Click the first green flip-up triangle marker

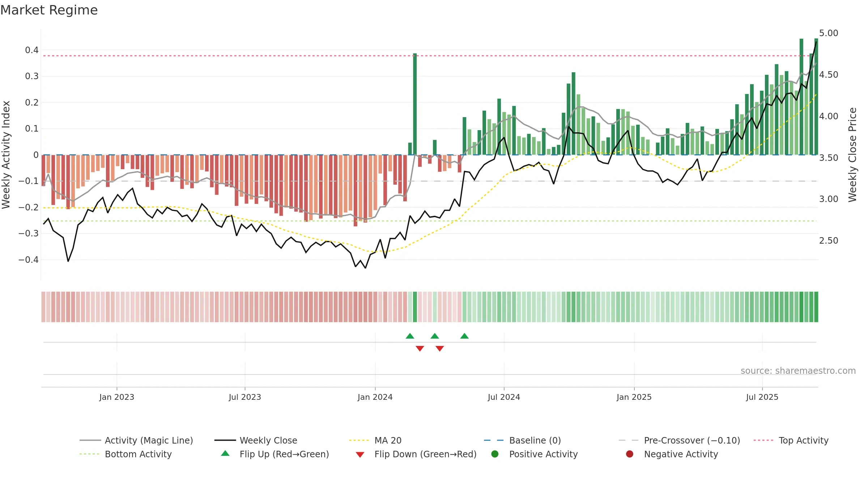click(410, 336)
